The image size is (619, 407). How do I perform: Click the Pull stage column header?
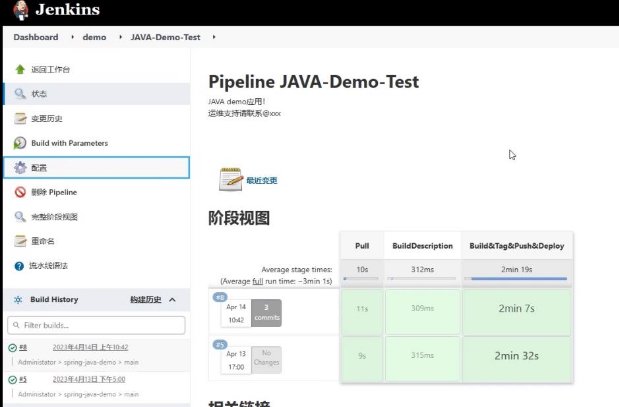coord(362,246)
